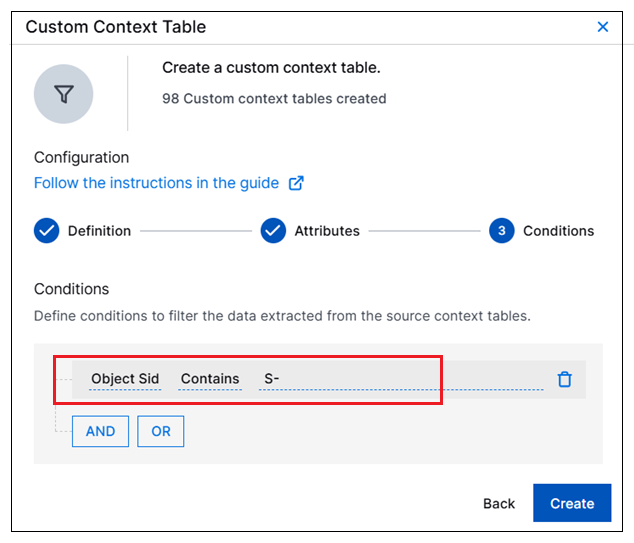Click the Definition step checkmark icon
Viewport: 634px width, 543px height.
click(x=47, y=231)
